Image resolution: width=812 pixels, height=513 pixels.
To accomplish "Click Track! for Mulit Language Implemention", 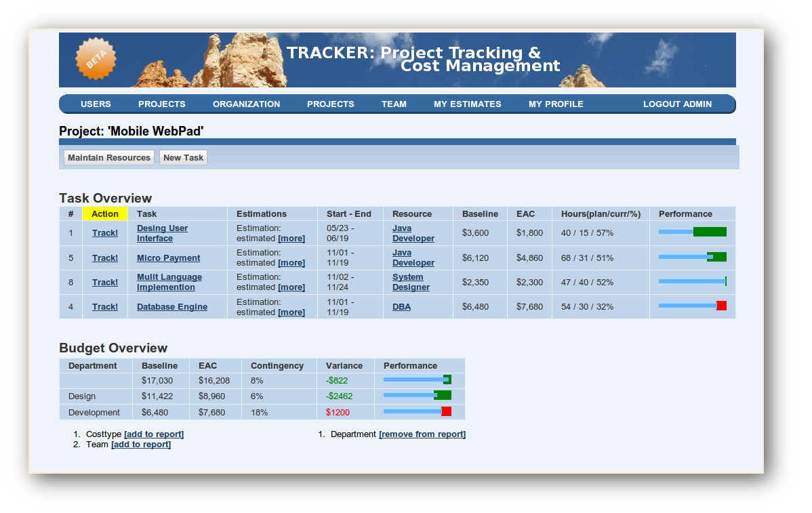I will click(105, 282).
